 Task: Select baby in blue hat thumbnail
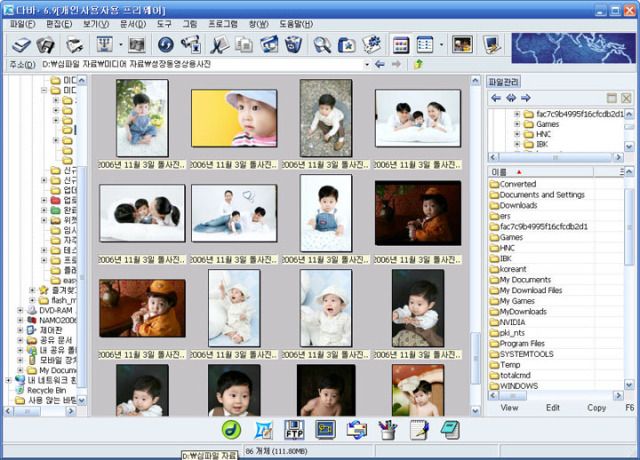pos(234,118)
